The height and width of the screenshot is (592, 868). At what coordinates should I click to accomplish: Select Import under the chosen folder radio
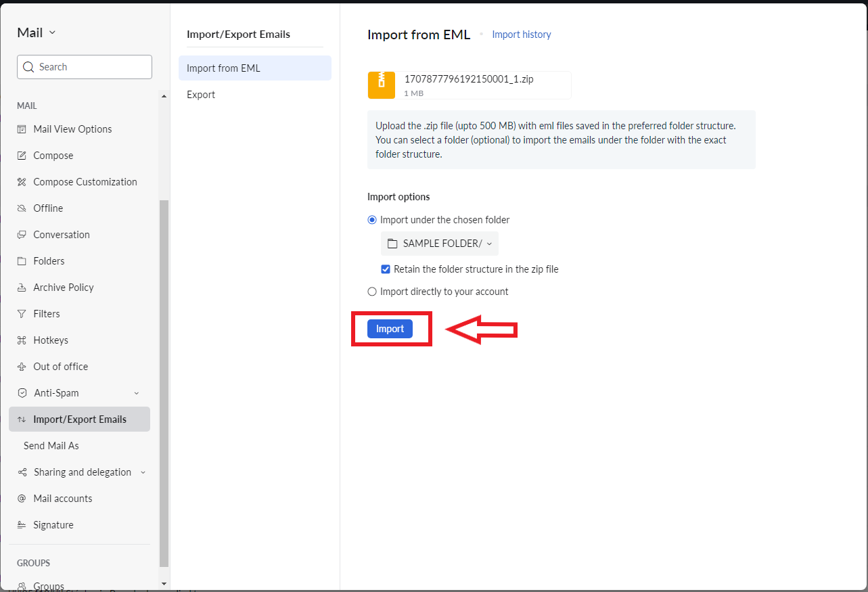(372, 220)
